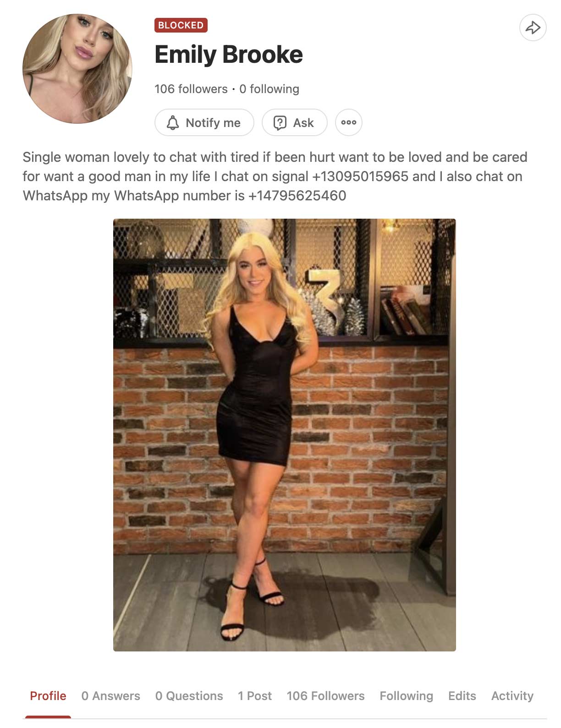Open the three-dot more options menu
Viewport: 561px width, 728px height.
pos(349,122)
